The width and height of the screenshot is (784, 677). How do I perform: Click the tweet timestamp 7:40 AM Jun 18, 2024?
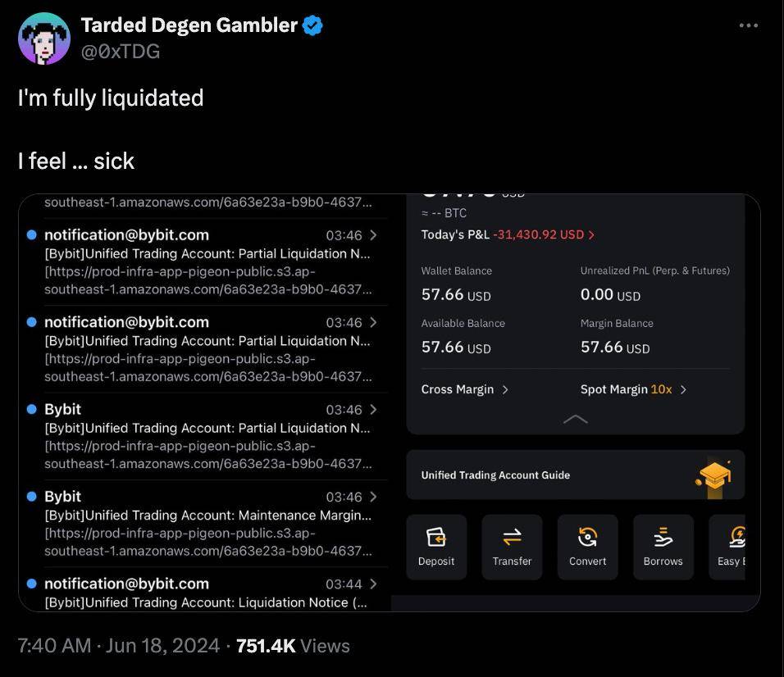(118, 646)
